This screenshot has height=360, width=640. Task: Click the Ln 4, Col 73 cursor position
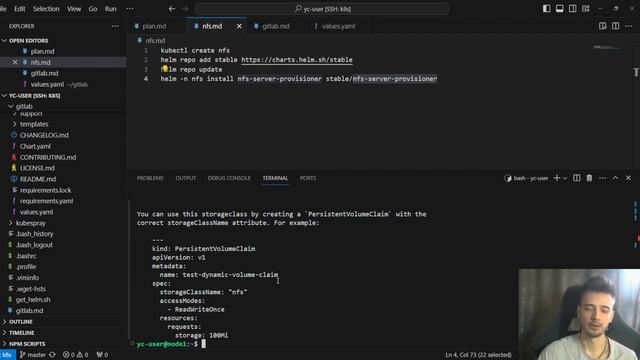coord(478,355)
